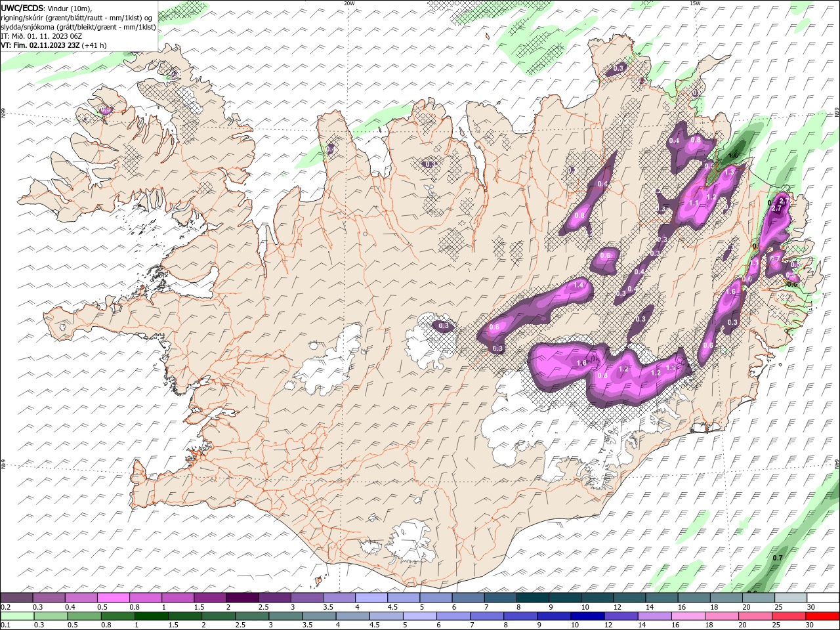Select the medium green 0.5 lower legend swatch
This screenshot has width=840, height=630.
(x=85, y=616)
